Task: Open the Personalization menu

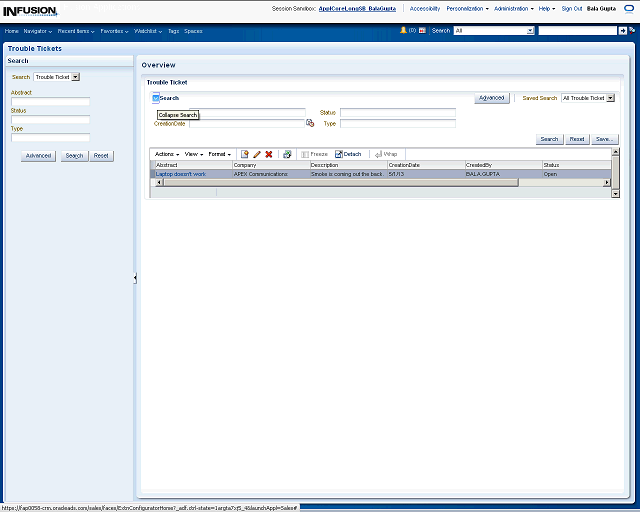Action: (467, 9)
